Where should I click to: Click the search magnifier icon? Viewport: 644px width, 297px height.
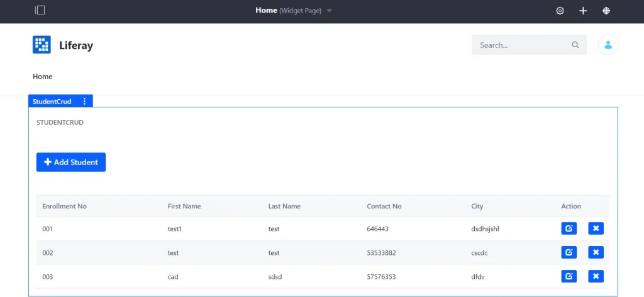(x=575, y=45)
